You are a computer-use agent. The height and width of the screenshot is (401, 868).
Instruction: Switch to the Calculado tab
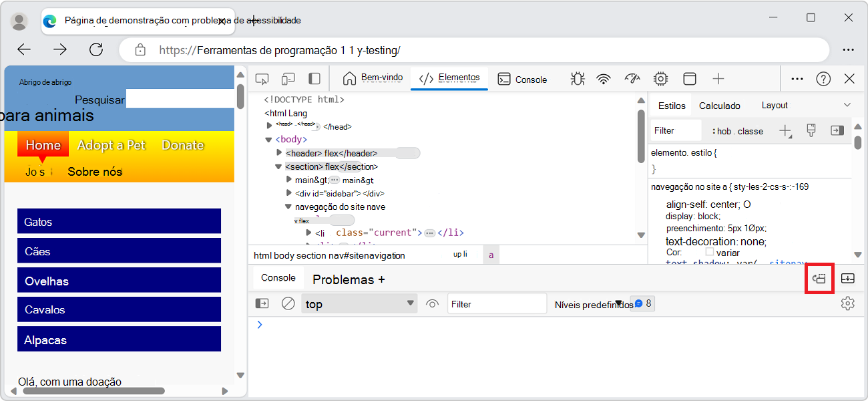click(x=720, y=105)
